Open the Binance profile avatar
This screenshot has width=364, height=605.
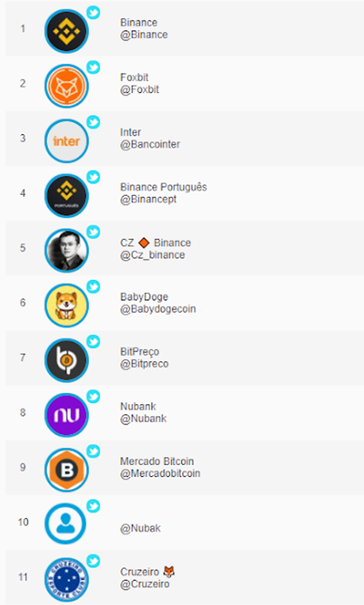(x=66, y=31)
